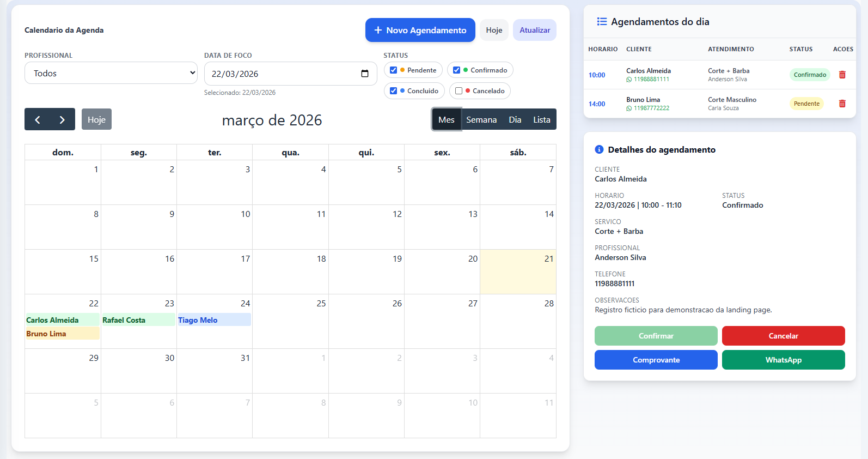868x459 pixels.
Task: Click the "março de 2026" calendar title
Action: [272, 120]
